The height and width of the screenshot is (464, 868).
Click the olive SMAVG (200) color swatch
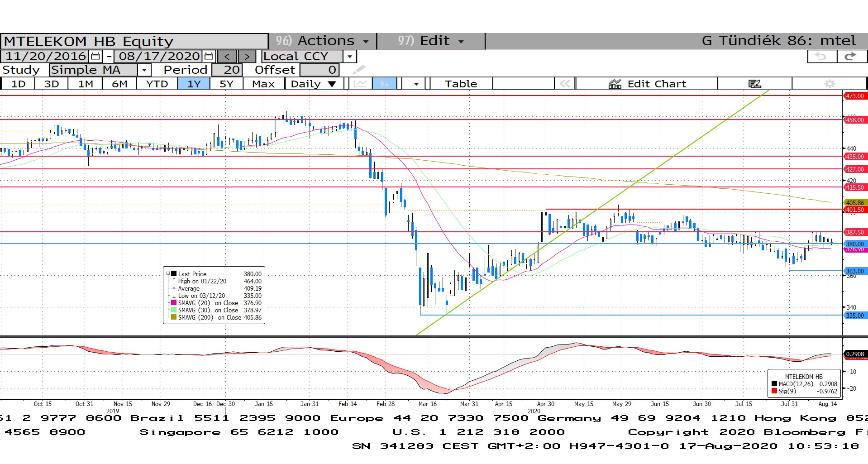[x=174, y=317]
